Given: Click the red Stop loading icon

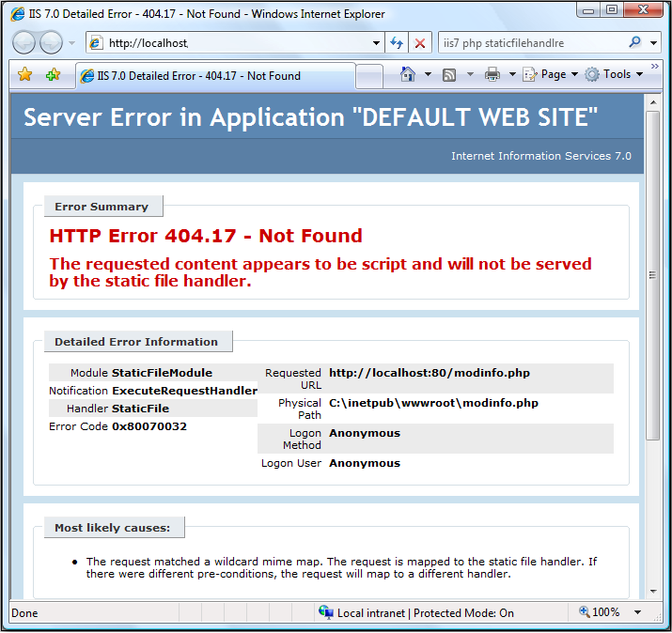Looking at the screenshot, I should click(x=420, y=43).
